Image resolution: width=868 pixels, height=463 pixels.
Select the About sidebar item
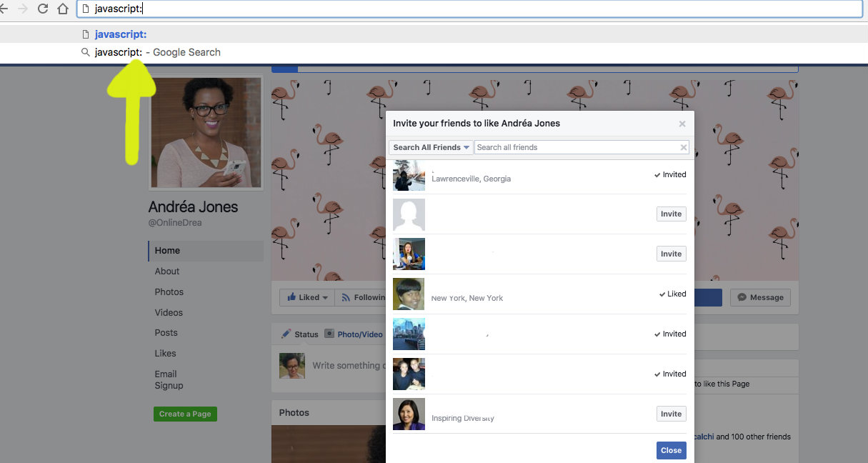(166, 271)
